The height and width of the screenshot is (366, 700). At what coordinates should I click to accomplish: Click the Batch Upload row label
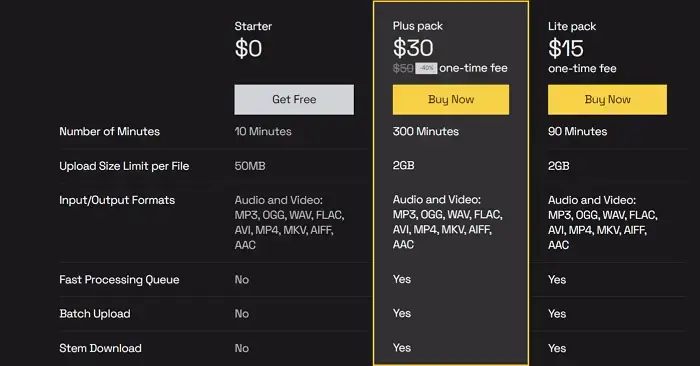click(95, 314)
